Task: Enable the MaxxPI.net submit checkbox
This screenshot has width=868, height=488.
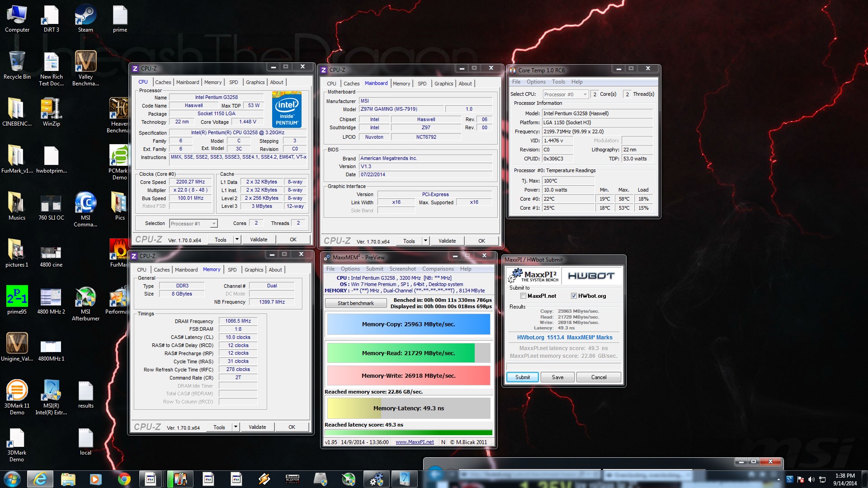Action: 523,296
